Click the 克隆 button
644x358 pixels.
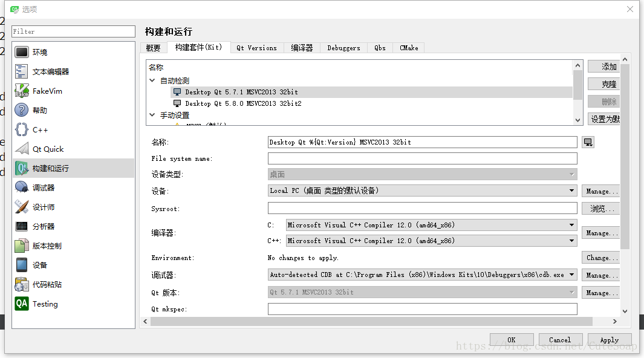point(603,84)
